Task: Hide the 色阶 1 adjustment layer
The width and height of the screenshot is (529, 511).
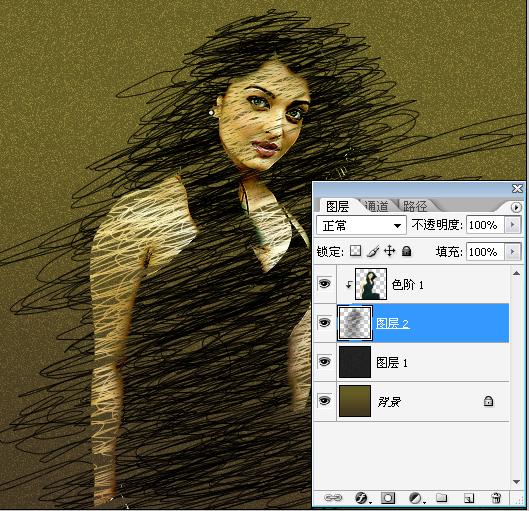Action: tap(325, 284)
